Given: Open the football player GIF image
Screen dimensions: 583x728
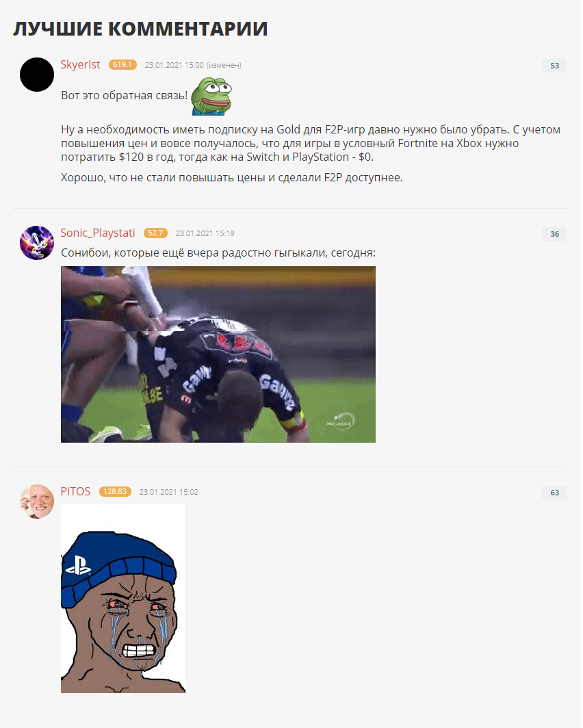Looking at the screenshot, I should (218, 354).
